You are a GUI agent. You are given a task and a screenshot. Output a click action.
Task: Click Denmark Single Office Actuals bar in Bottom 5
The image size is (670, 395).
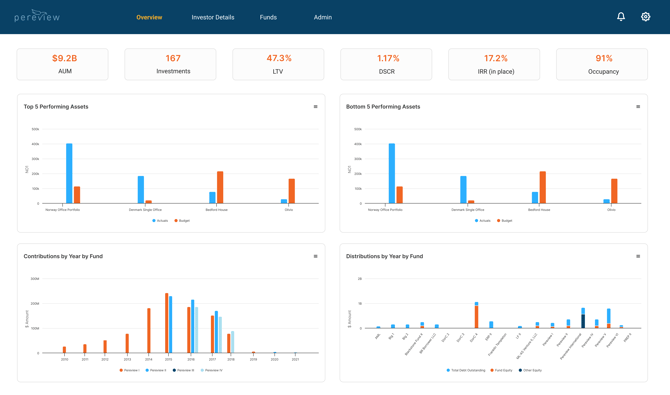(x=463, y=189)
